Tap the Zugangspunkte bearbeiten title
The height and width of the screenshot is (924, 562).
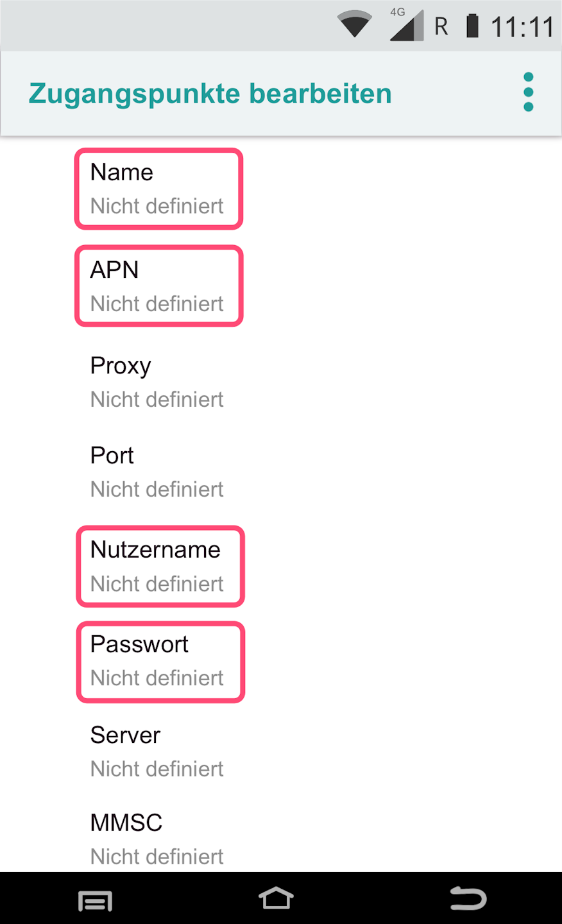210,94
